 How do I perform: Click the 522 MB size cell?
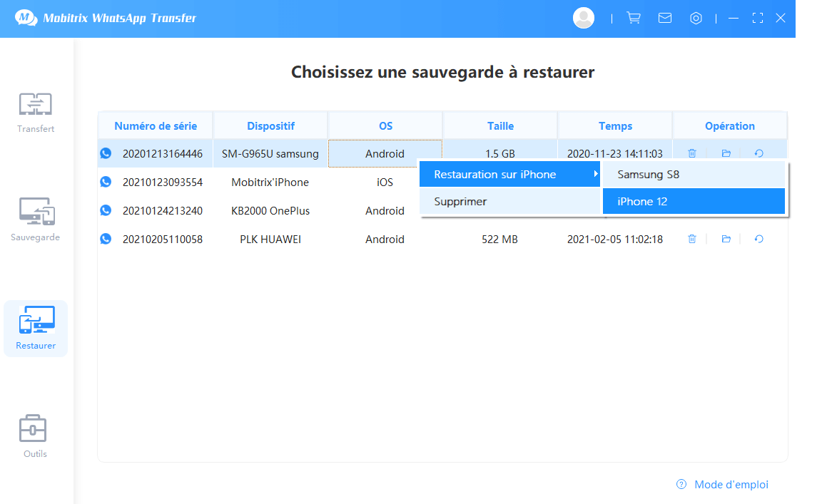(499, 240)
